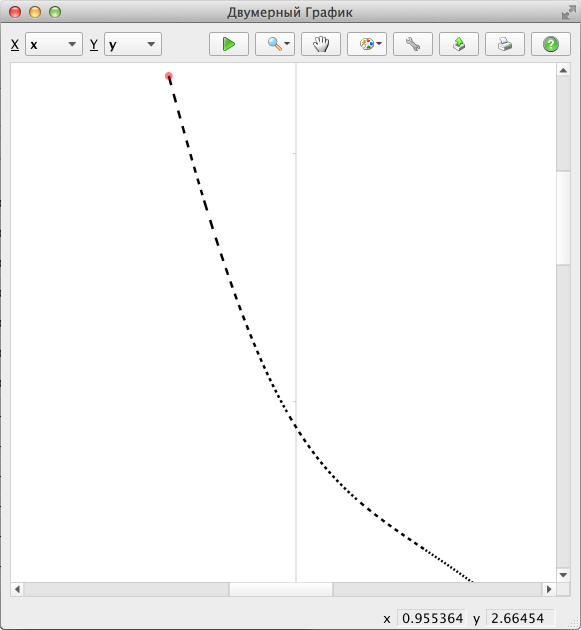Screen dimensions: 581x630
Task: Select the magnifier zoom tool
Action: point(274,44)
